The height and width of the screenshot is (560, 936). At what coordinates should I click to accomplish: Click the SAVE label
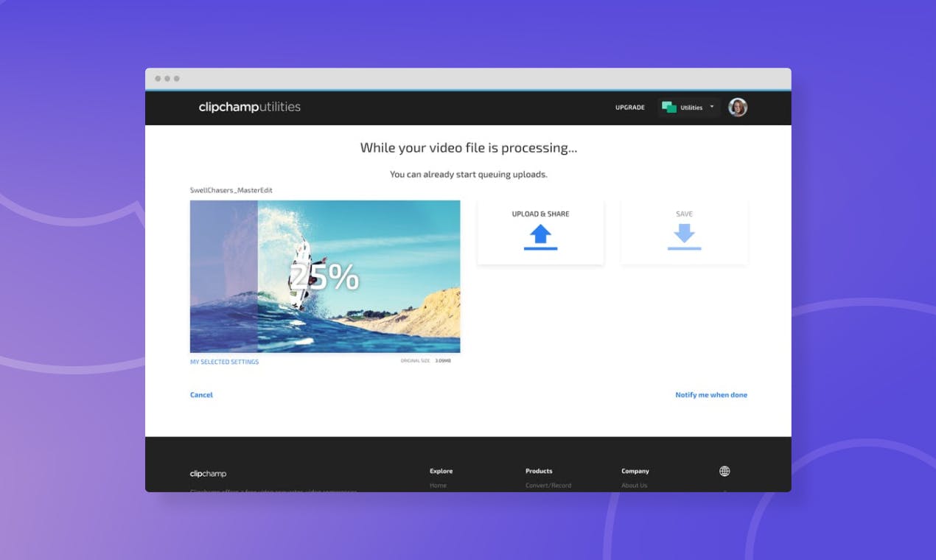click(684, 214)
